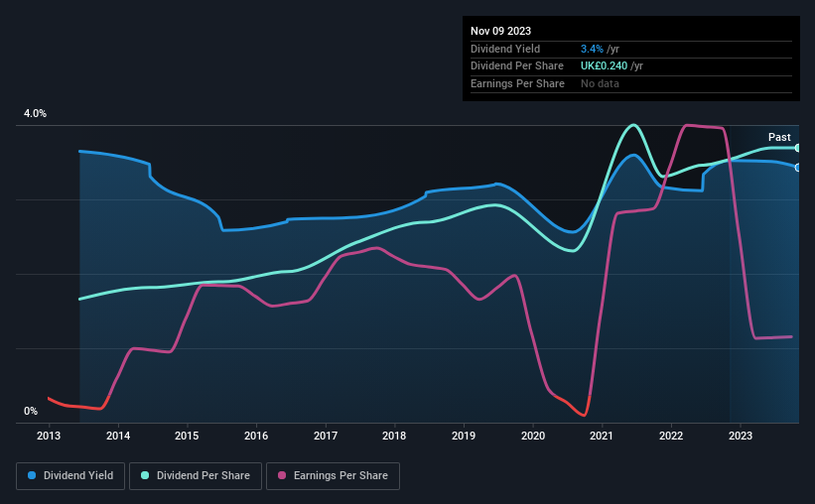Click the 2013 x-axis label

pos(49,436)
